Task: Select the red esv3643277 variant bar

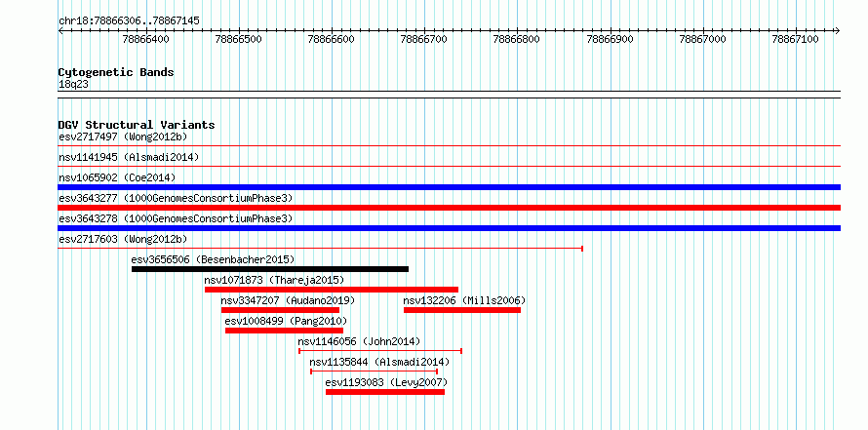Action: pos(450,208)
